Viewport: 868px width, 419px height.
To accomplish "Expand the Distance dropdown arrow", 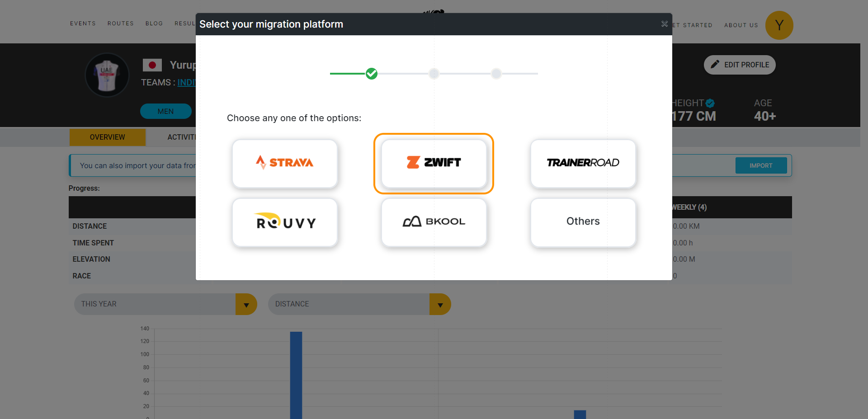I will point(440,304).
